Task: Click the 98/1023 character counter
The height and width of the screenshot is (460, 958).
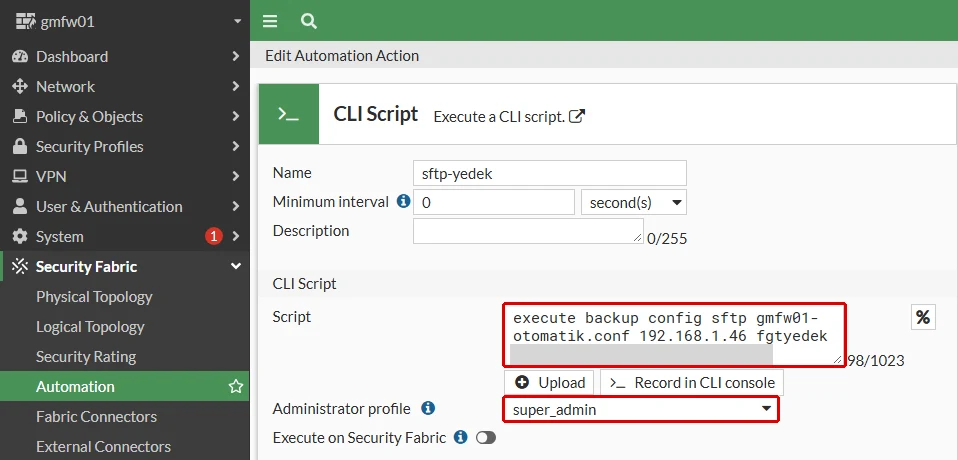Action: (876, 360)
